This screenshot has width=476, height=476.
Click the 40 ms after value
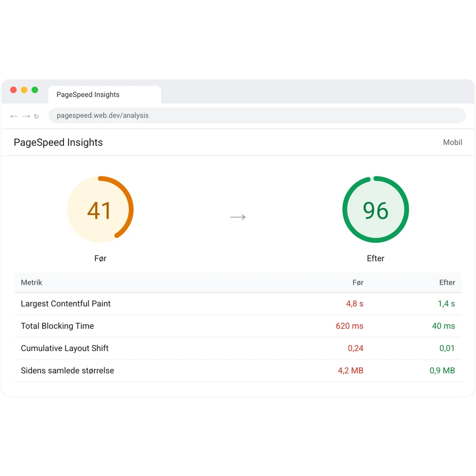point(443,326)
